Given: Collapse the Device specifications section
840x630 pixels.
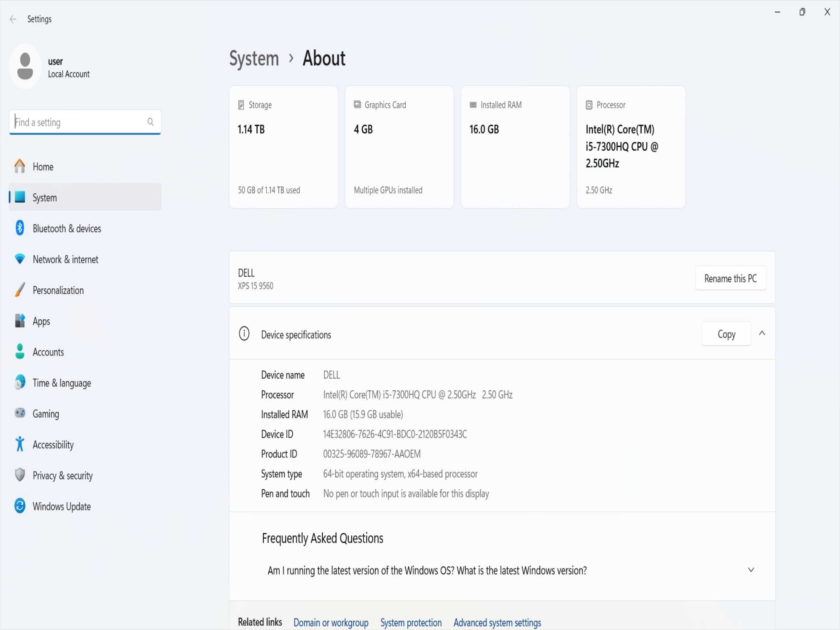Looking at the screenshot, I should click(x=762, y=333).
